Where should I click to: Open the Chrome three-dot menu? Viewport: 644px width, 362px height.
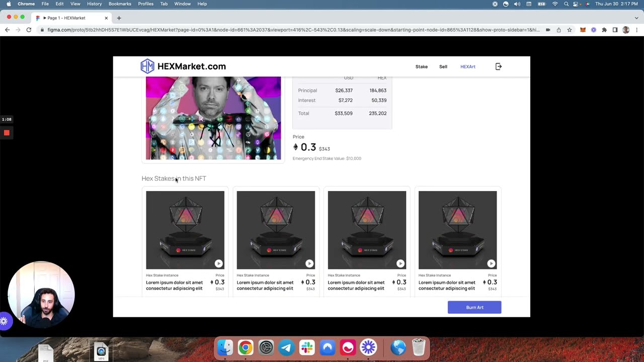point(637,30)
